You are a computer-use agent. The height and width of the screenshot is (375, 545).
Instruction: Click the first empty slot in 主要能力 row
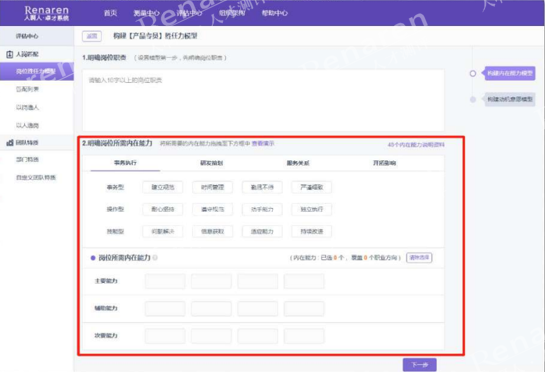[x=165, y=281]
